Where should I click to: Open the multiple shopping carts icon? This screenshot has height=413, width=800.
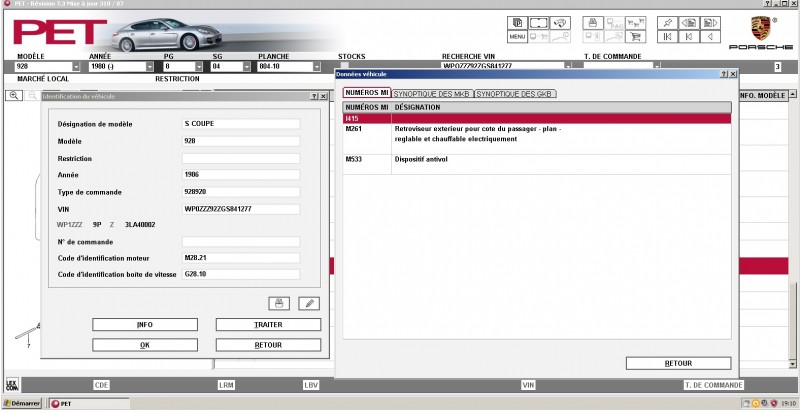[x=635, y=23]
